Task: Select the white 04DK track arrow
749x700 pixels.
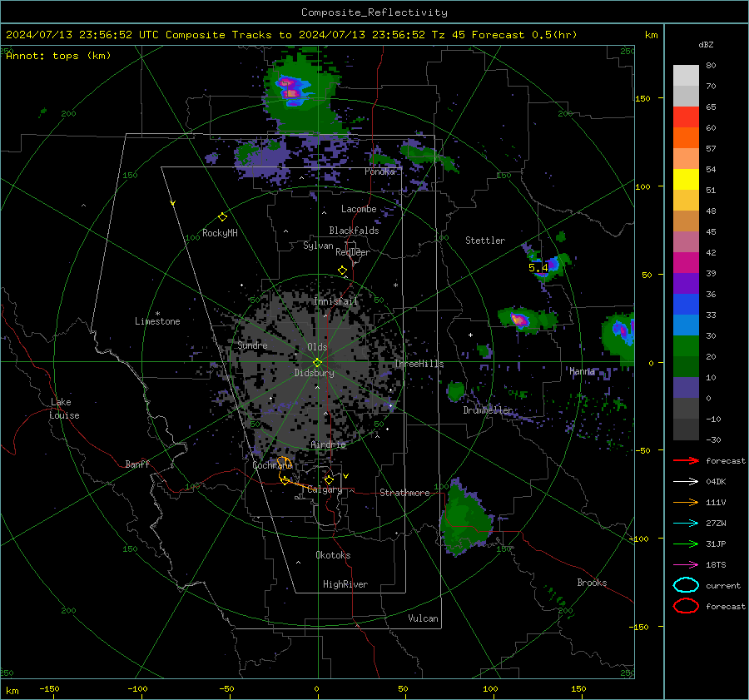Action: click(686, 481)
